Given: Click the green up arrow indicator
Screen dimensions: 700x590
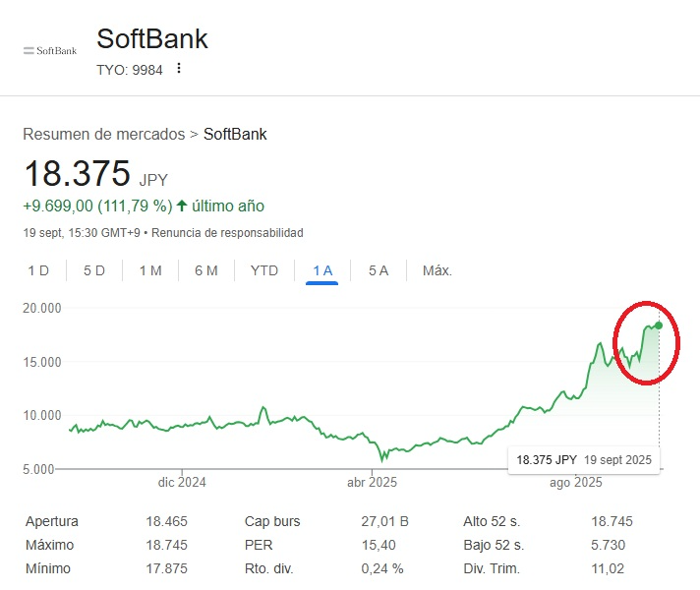Looking at the screenshot, I should pos(182,206).
